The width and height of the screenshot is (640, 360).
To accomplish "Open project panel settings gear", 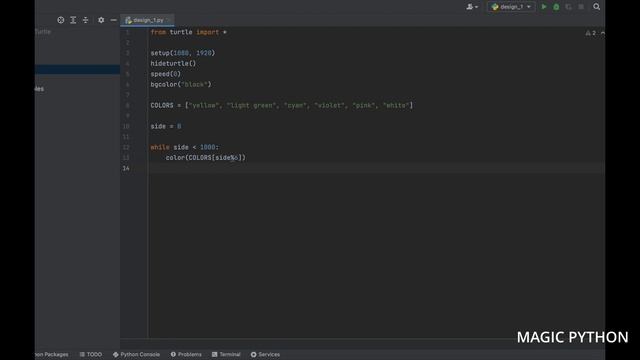I will pyautogui.click(x=101, y=20).
